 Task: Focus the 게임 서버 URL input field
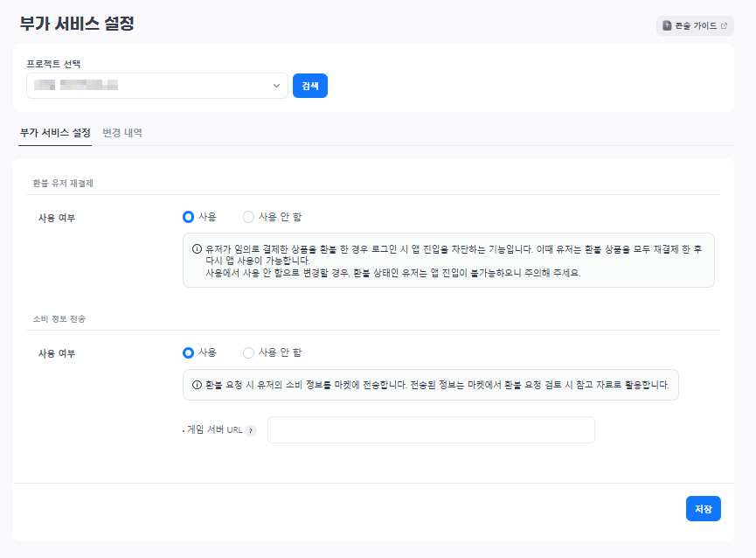[x=431, y=430]
